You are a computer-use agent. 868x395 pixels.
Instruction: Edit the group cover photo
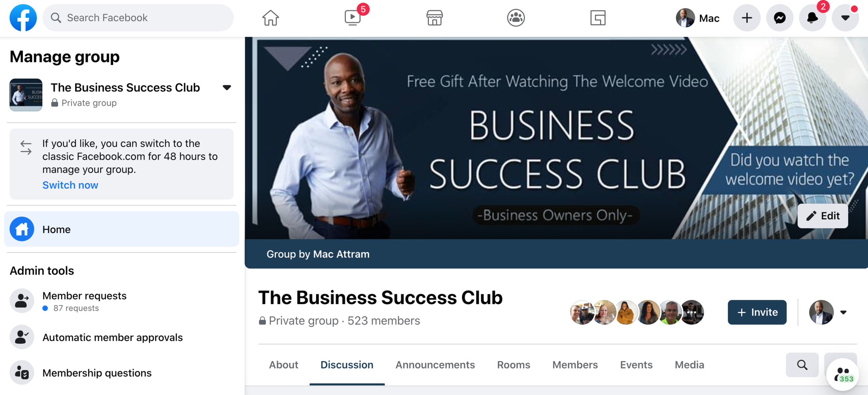(x=823, y=216)
